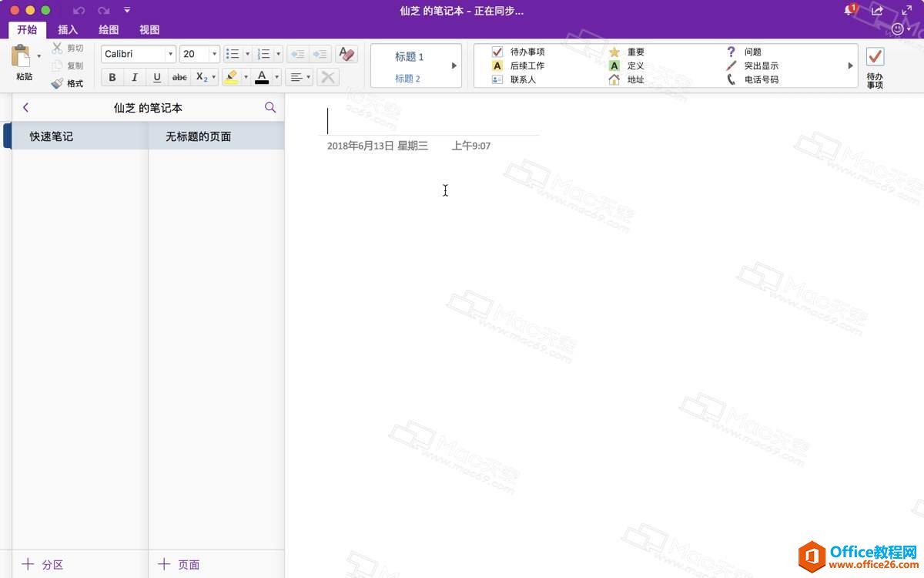Open the customize quick access toolbar dropdown

127,10
